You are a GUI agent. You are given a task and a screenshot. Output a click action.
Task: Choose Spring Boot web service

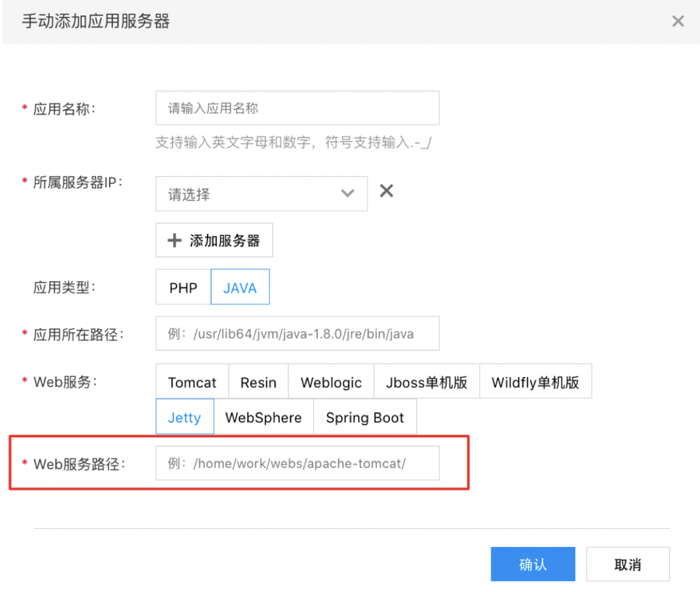point(365,417)
